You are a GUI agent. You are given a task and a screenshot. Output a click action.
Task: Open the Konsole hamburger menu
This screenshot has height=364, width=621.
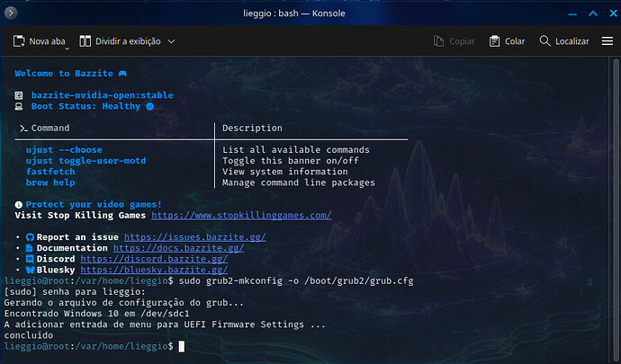click(607, 41)
